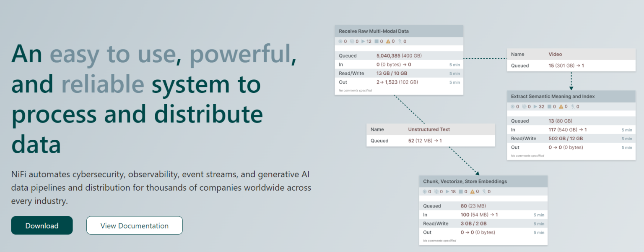Viewport: 644px width, 252px height.
Task: Click the play icon showing 32 running components
Action: (x=536, y=106)
